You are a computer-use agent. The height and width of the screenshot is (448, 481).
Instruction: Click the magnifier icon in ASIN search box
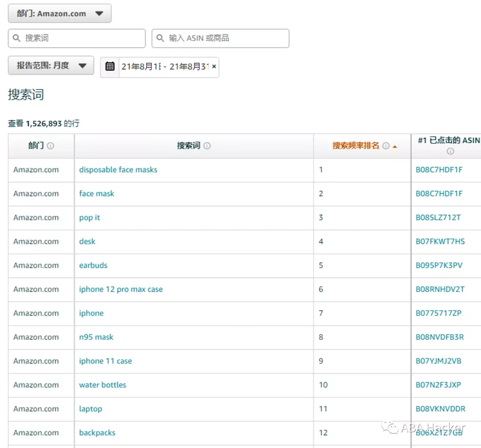click(x=160, y=38)
